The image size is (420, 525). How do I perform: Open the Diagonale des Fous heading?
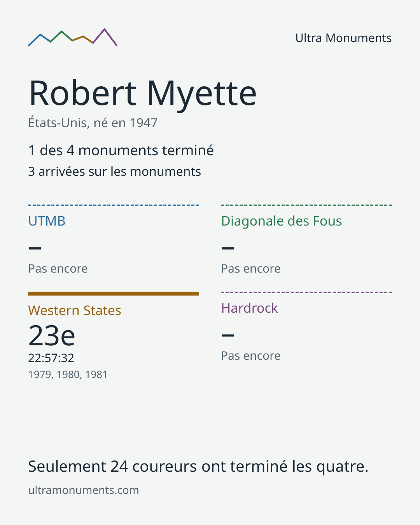[282, 221]
